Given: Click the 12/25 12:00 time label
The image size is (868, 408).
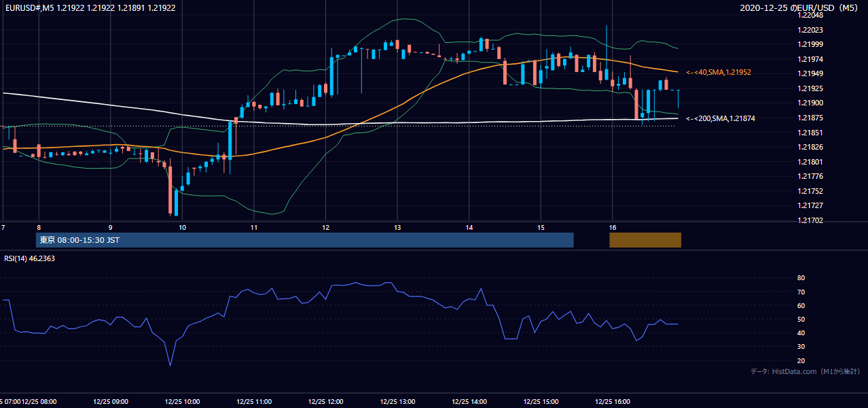Looking at the screenshot, I should click(326, 401).
